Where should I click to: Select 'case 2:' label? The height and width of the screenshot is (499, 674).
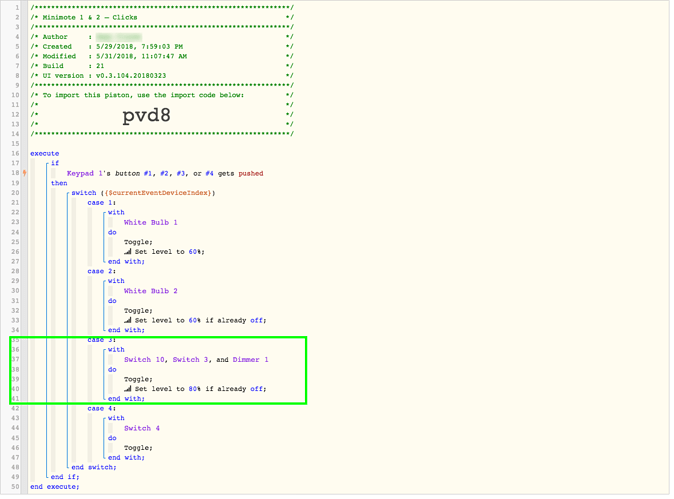(102, 272)
